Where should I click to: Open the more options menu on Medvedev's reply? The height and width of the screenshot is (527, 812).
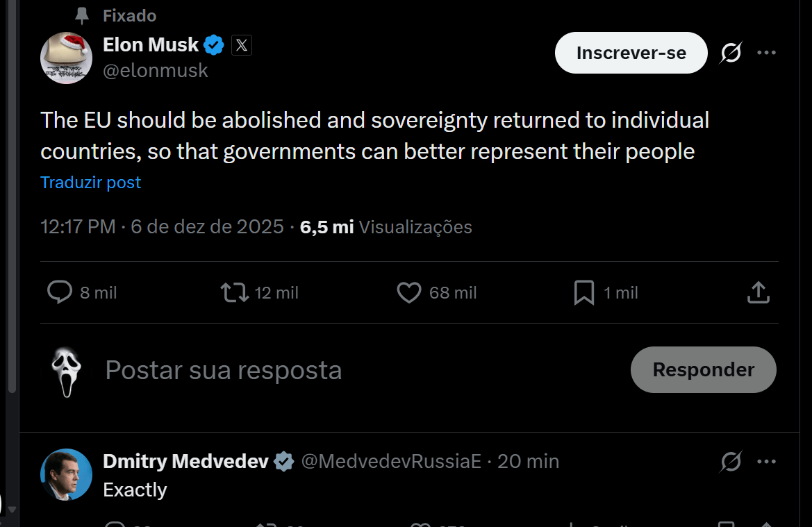[x=766, y=461]
